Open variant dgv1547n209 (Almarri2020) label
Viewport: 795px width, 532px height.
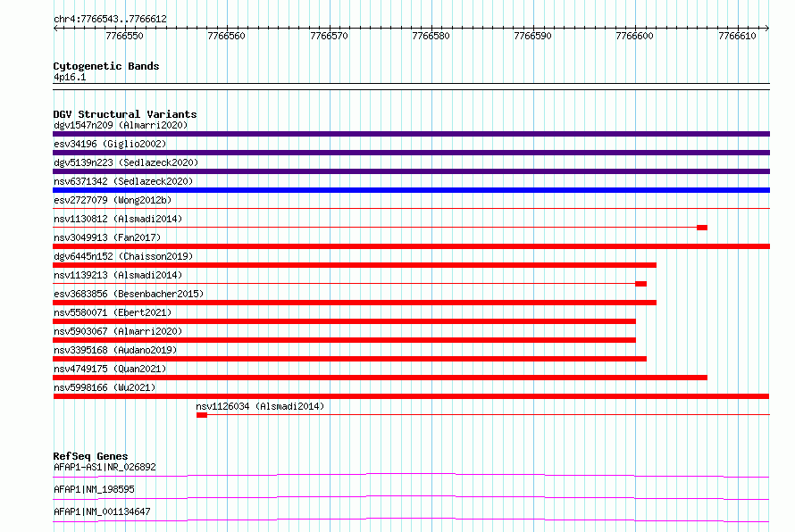click(x=121, y=125)
